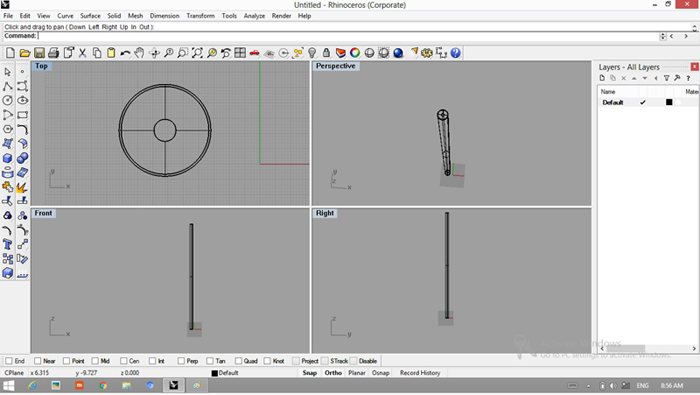The height and width of the screenshot is (395, 700).
Task: Open the Default layer status bar dropdown
Action: point(225,373)
